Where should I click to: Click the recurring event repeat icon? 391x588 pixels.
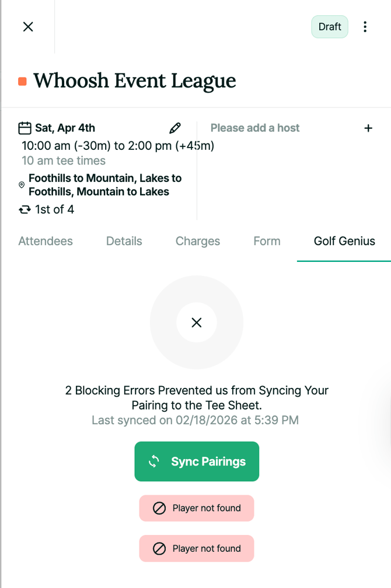25,209
